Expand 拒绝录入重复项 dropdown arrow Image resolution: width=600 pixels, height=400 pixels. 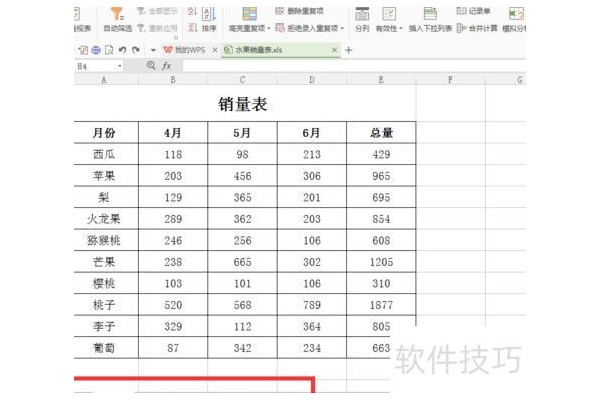pos(342,28)
